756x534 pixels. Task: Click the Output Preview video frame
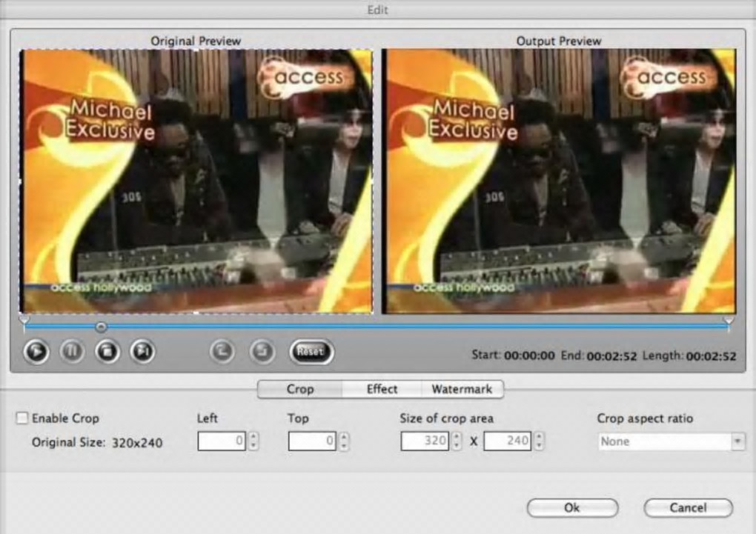pyautogui.click(x=559, y=181)
